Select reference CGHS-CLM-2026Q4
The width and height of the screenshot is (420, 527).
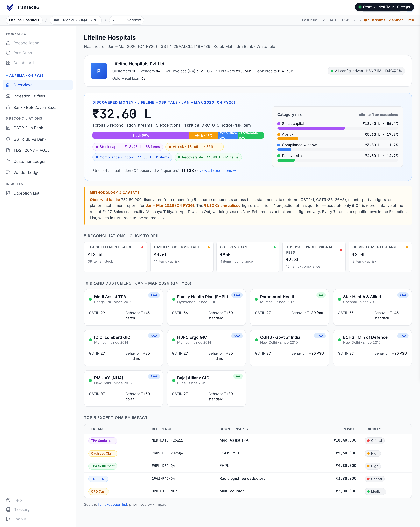tap(167, 453)
